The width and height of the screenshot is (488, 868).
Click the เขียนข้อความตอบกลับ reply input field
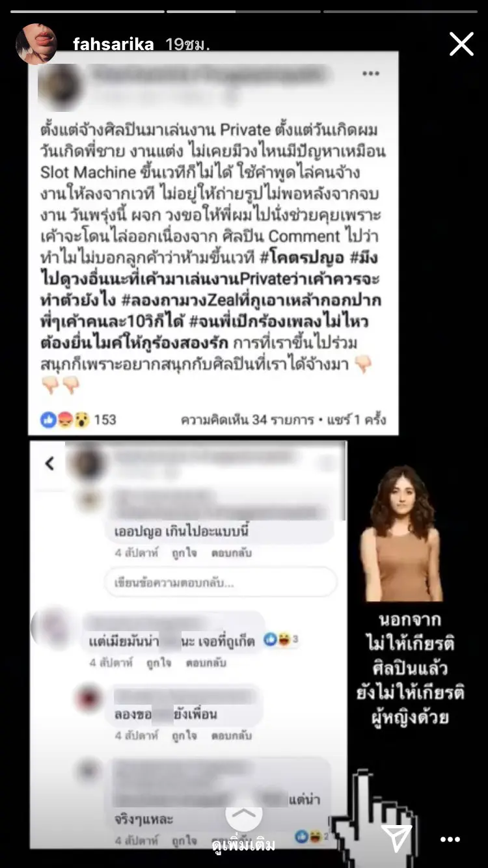click(x=221, y=582)
